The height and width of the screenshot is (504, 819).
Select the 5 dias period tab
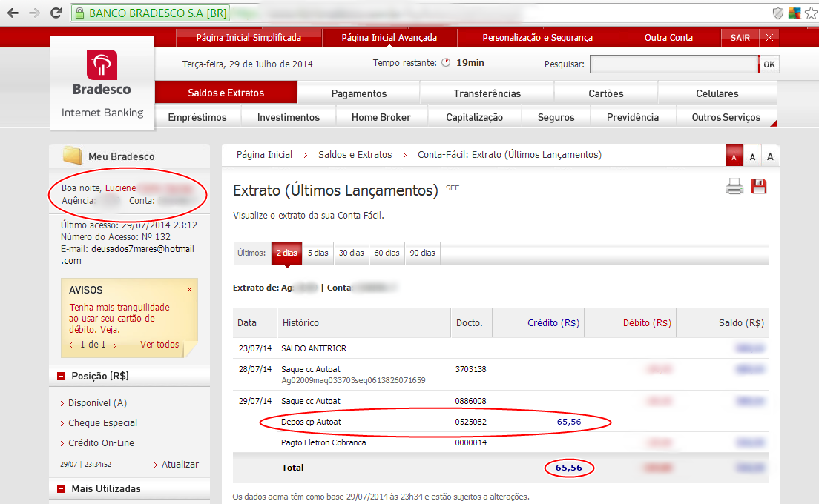click(x=318, y=253)
